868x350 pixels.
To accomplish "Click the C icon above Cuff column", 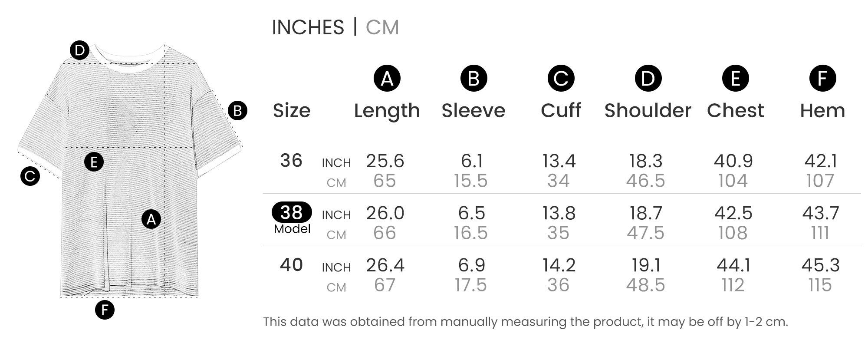I will (561, 79).
